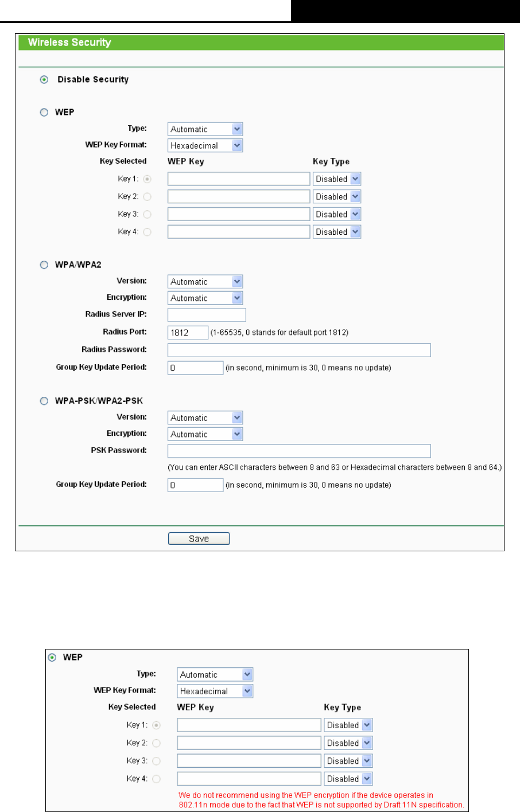This screenshot has height=812, width=520.
Task: Open Key 1 Key Type dropdown in upper panel
Action: click(337, 179)
